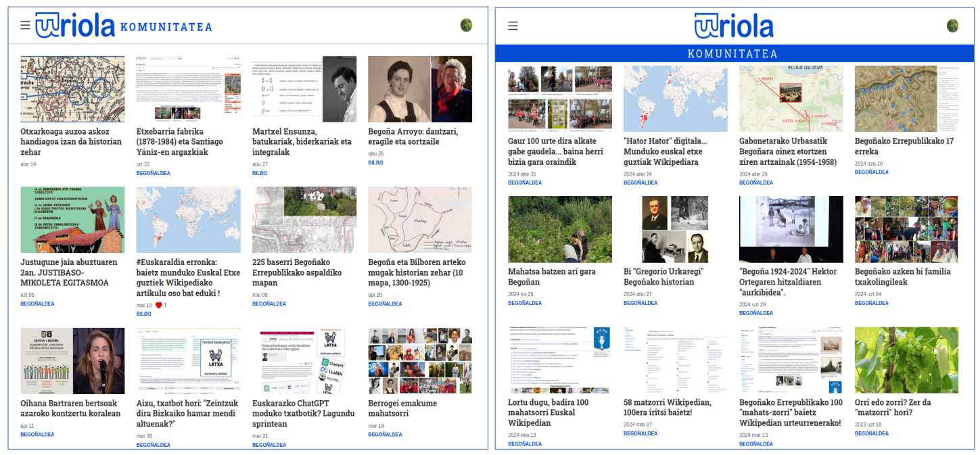Open "Mahatsa batzen ari gara Begoñan" article
This screenshot has height=455, width=980.
(551, 277)
